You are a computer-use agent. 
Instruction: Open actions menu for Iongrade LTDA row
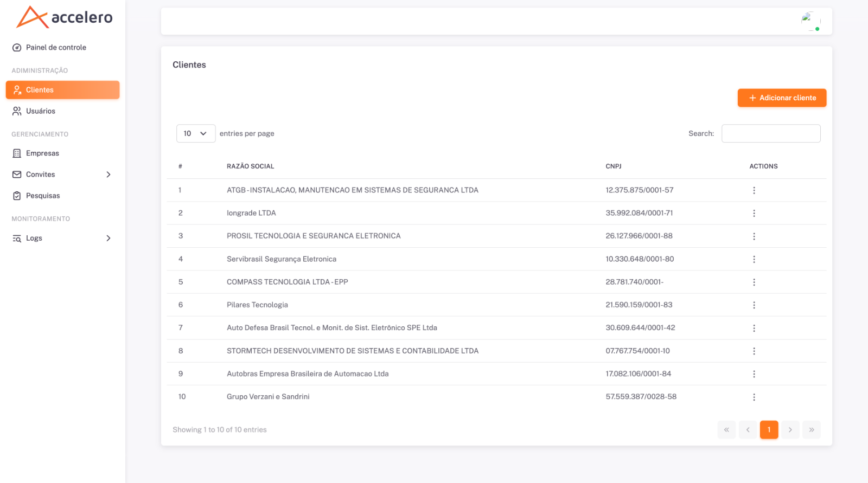pos(754,213)
